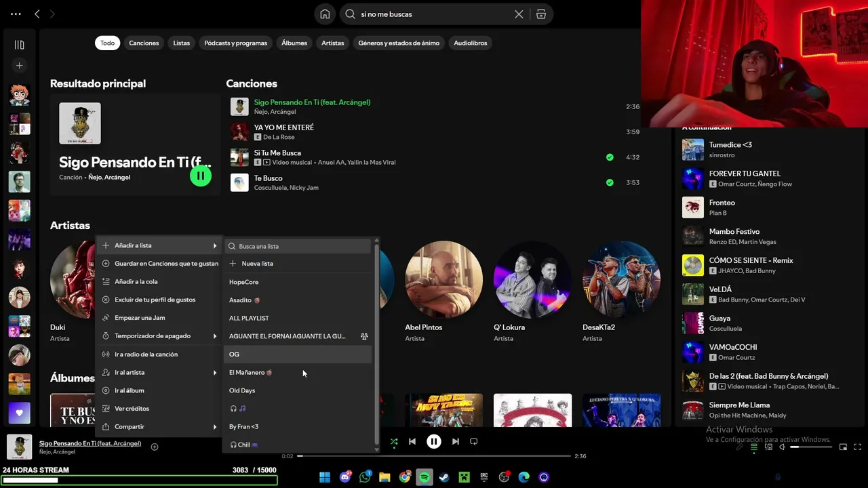
Task: Expand the Añadir a lista submenu
Action: tap(159, 245)
